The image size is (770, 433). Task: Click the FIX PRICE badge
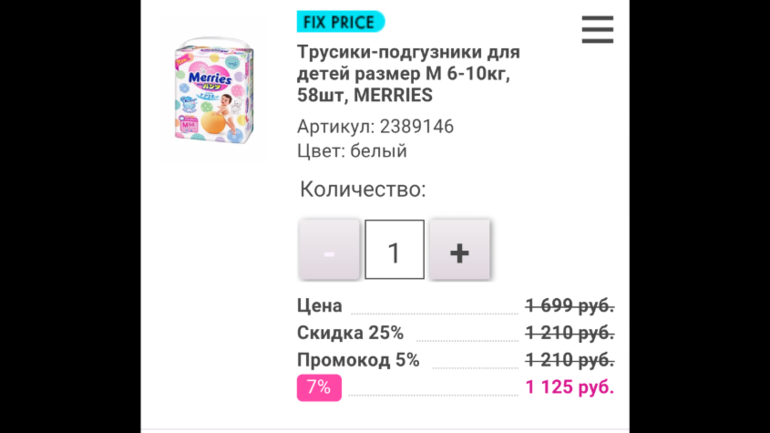pos(340,21)
